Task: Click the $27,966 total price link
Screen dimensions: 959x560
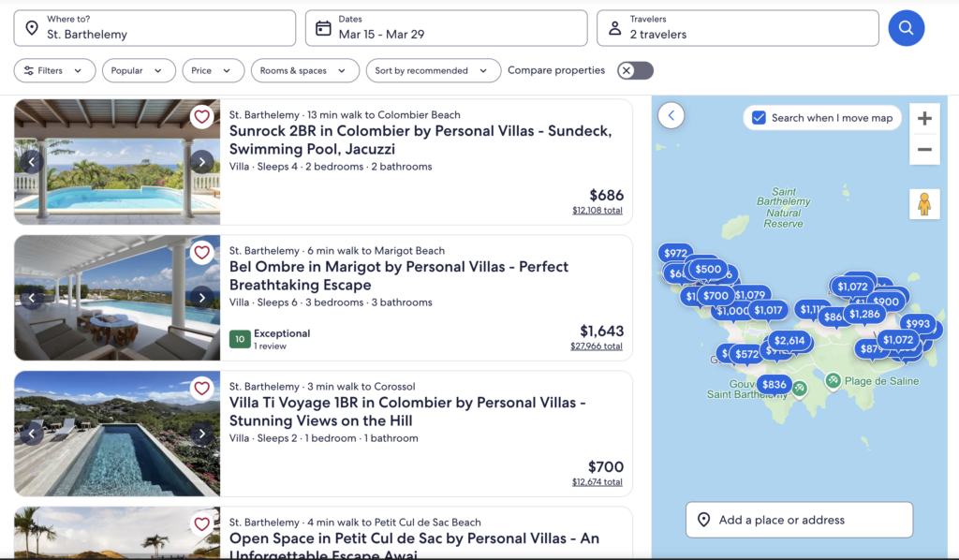Action: click(597, 346)
